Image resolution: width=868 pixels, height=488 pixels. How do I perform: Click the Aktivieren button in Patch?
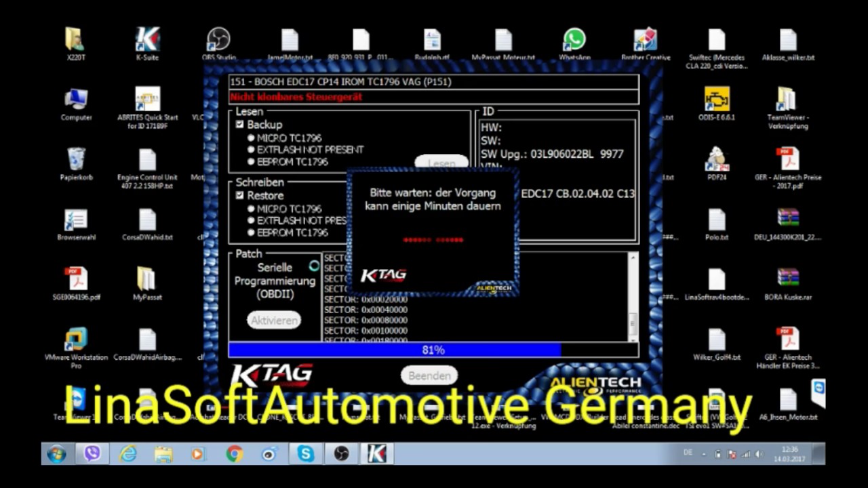[274, 321]
